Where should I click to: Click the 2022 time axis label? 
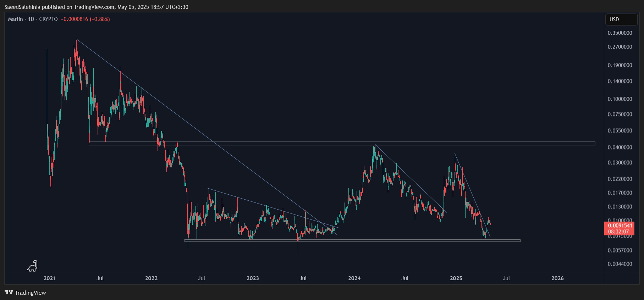(x=151, y=278)
